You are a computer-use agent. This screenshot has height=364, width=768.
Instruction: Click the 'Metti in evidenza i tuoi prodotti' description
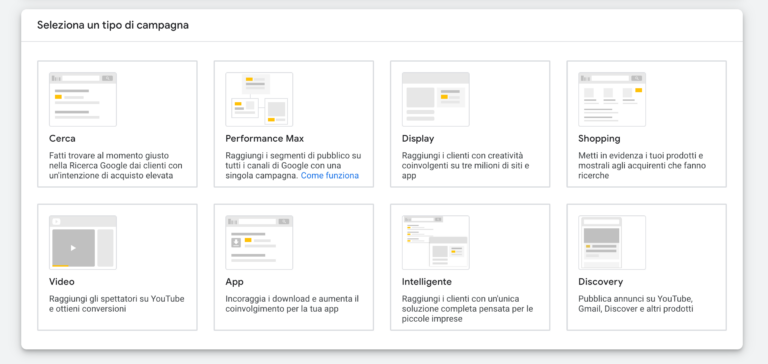pyautogui.click(x=642, y=166)
